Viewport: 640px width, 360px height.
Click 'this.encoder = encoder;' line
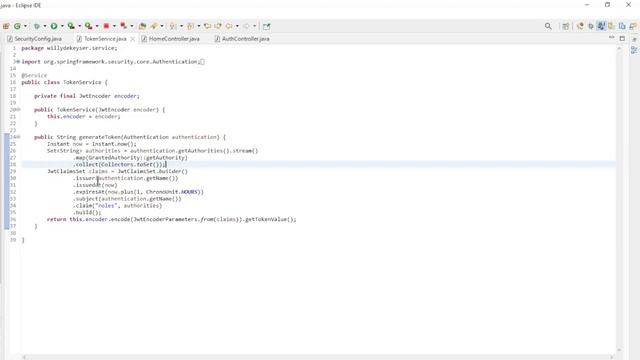(x=84, y=117)
